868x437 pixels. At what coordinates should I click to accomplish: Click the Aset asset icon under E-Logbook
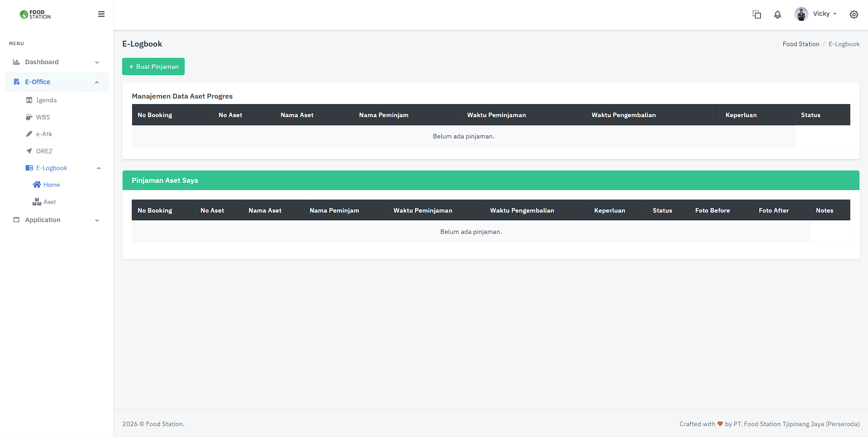37,202
